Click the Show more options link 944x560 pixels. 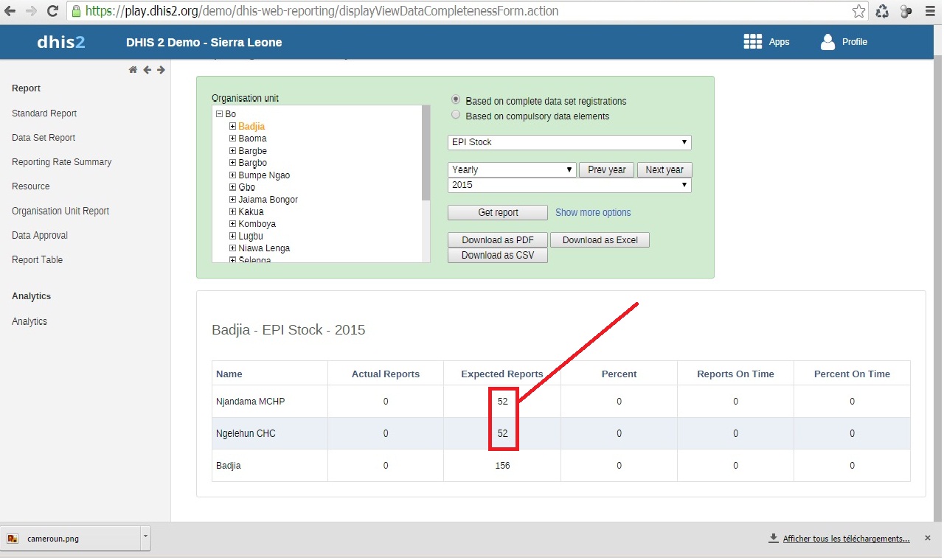[593, 212]
